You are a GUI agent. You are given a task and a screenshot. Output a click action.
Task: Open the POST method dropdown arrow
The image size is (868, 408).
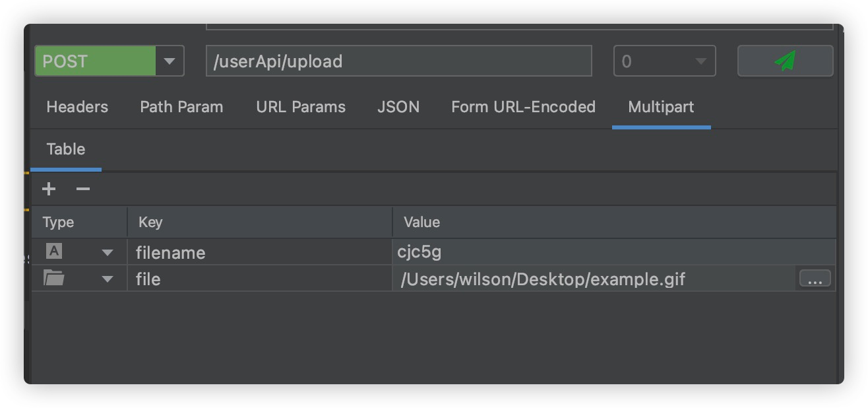(170, 61)
